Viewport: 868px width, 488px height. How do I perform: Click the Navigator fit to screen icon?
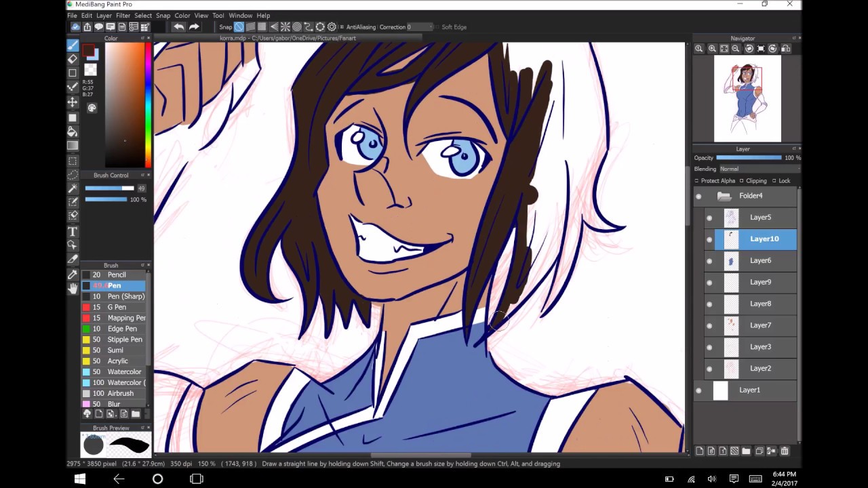[x=724, y=49]
